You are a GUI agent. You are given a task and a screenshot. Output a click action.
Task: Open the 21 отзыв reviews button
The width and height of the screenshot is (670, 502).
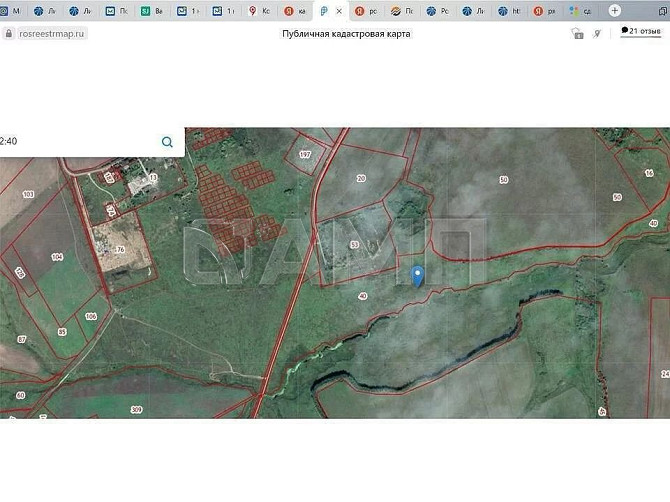[x=641, y=31]
